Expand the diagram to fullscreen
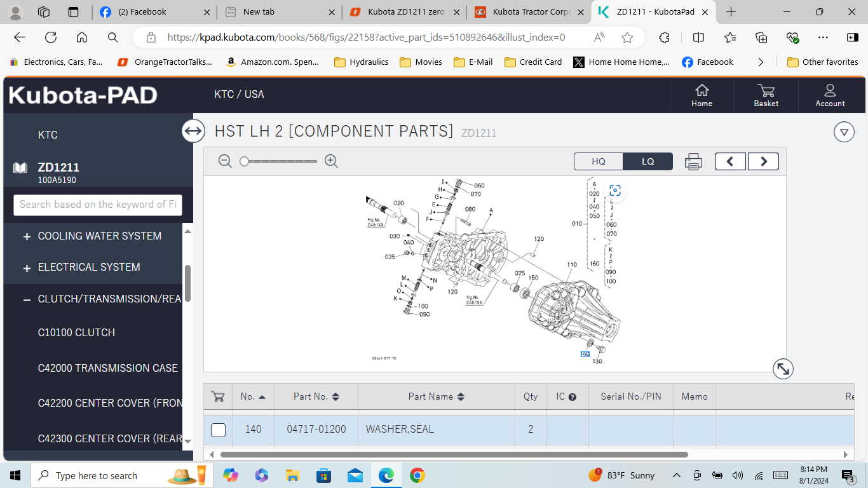The image size is (868, 488). point(783,369)
